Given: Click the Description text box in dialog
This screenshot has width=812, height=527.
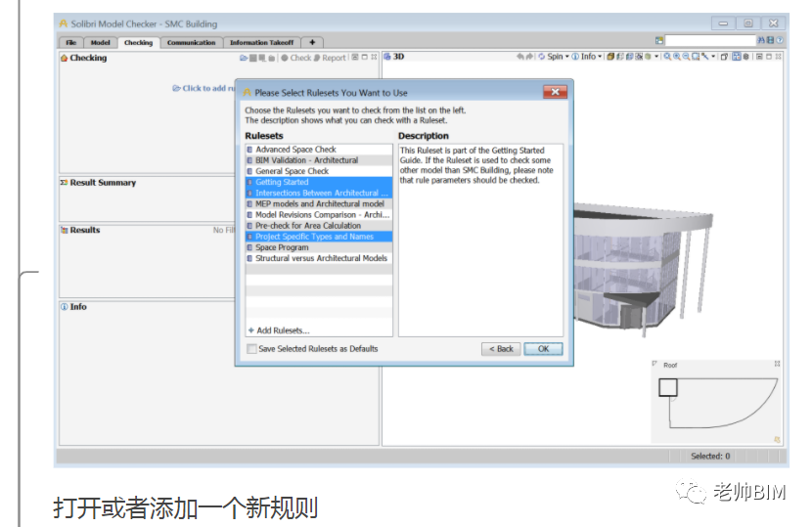Looking at the screenshot, I should coord(480,241).
